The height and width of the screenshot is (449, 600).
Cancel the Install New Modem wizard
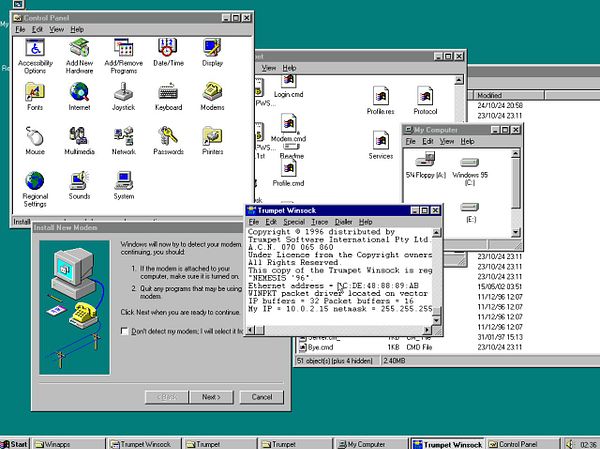coord(262,397)
